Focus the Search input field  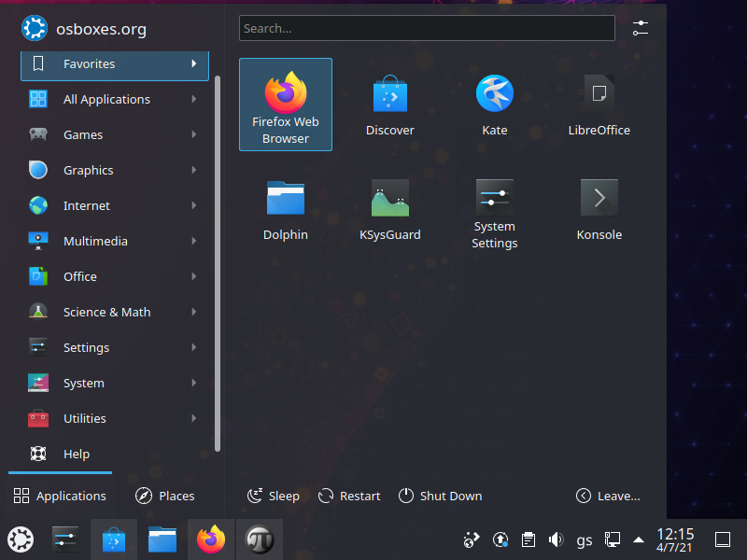427,28
